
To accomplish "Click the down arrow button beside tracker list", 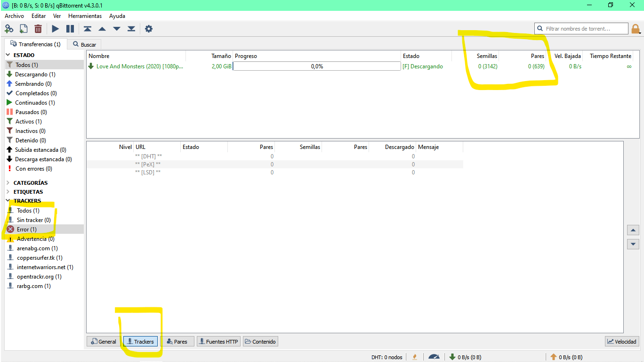I will [633, 244].
